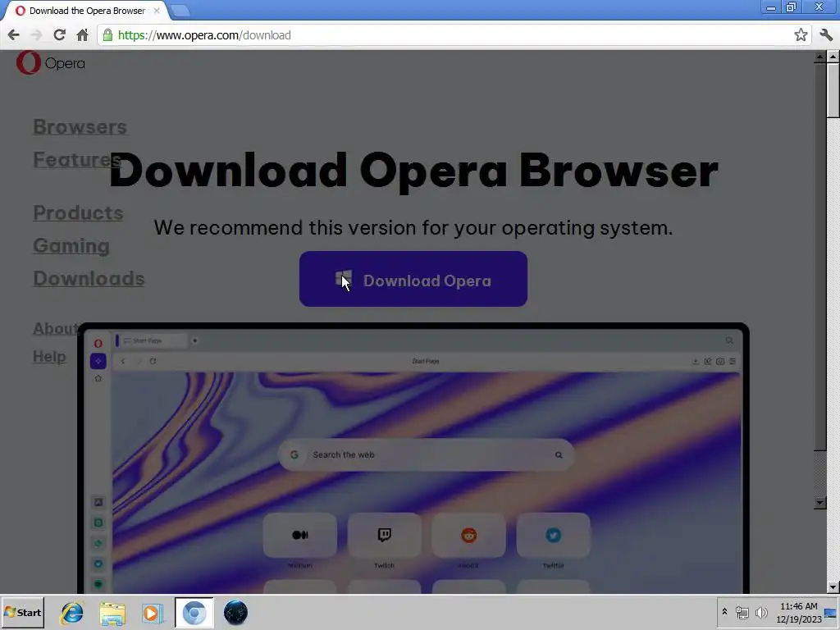Click the outer window scrollbar down arrow
The image size is (840, 630).
[833, 587]
